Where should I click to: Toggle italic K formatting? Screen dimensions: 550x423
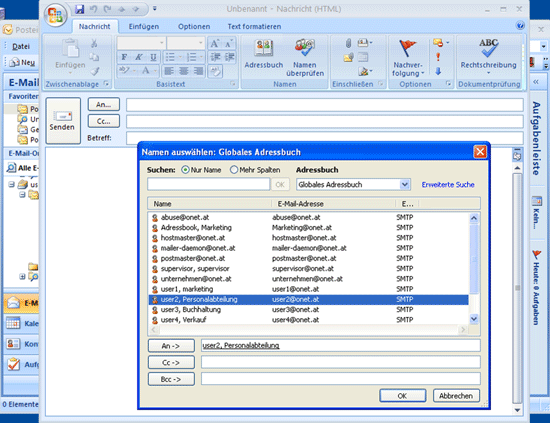tap(139, 57)
